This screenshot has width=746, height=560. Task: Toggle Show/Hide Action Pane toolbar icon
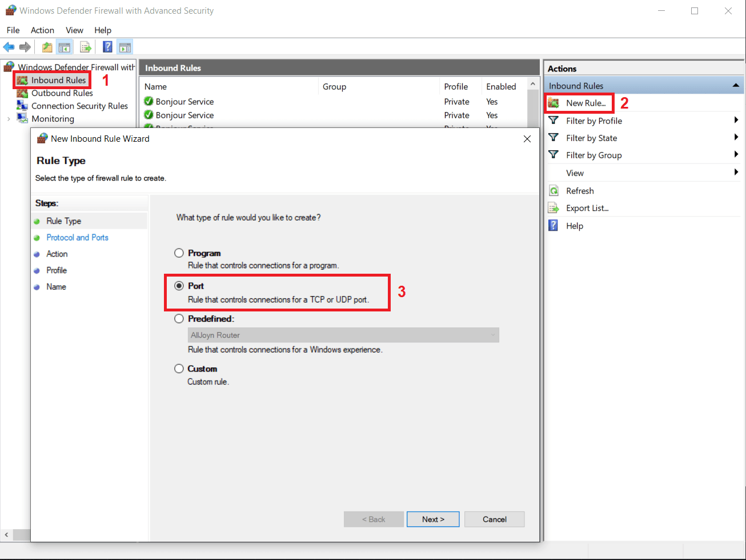(125, 47)
